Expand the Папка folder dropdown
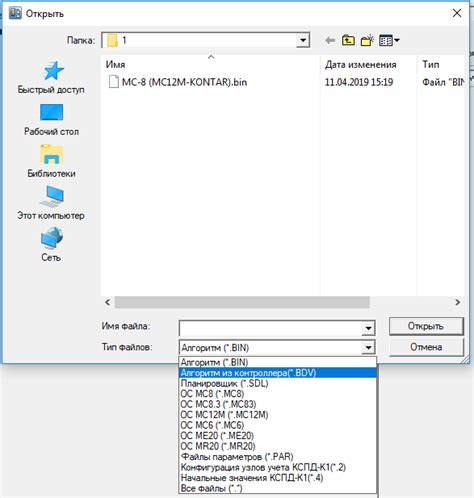The height and width of the screenshot is (498, 474). tap(303, 41)
